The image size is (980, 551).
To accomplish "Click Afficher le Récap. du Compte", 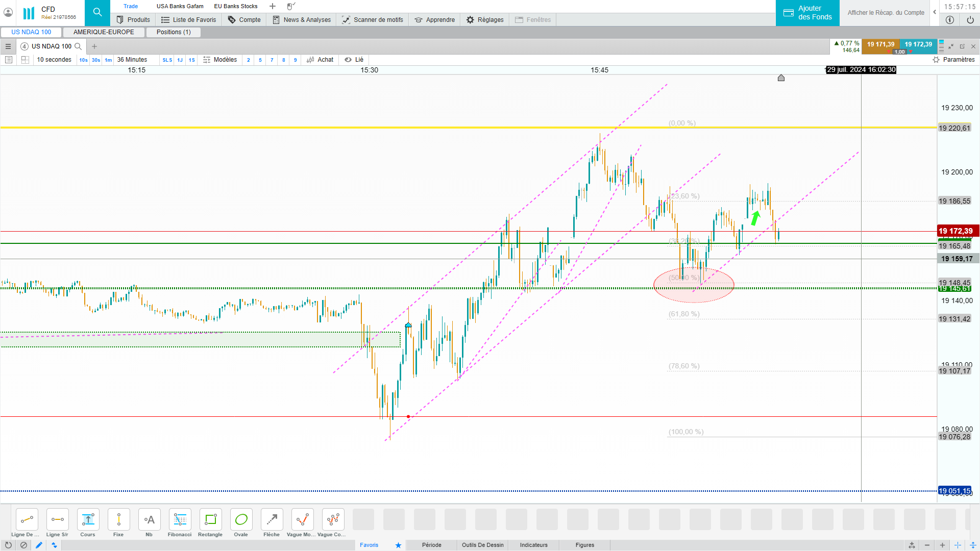I will 886,13.
